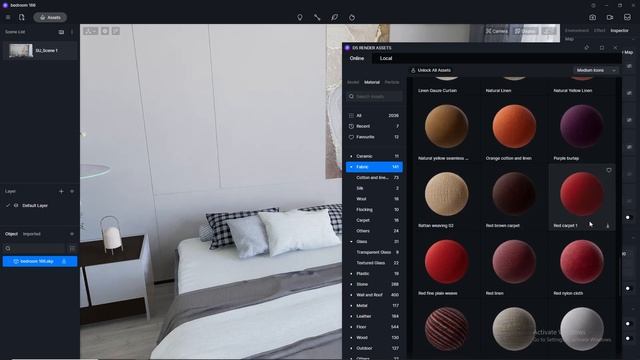This screenshot has height=360, width=640.
Task: Select the location pin tool
Action: click(300, 18)
